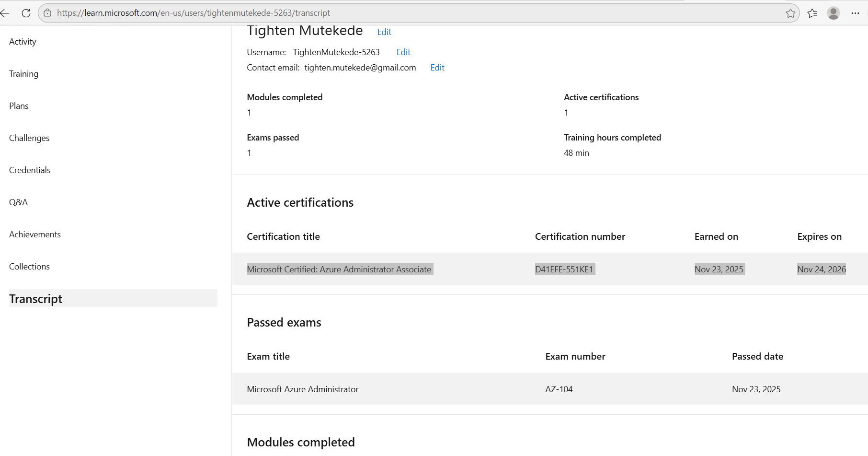Screen dimensions: 868x456
Task: Open the favorites list icon
Action: 812,13
